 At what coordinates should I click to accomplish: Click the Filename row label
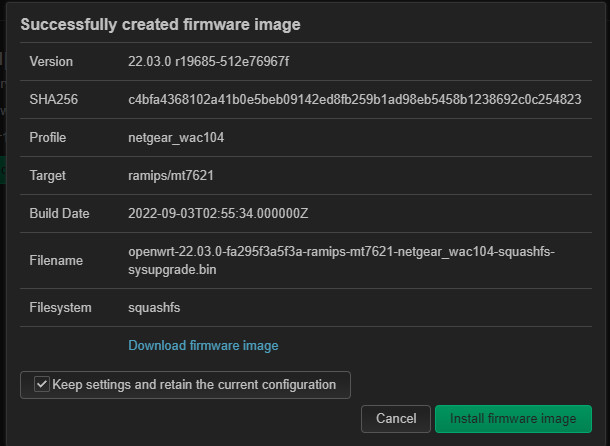pyautogui.click(x=56, y=261)
